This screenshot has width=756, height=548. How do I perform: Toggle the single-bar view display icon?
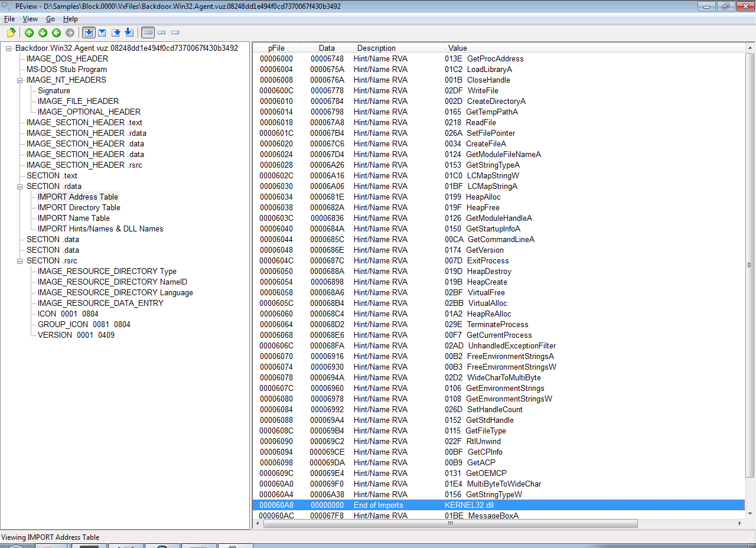coord(174,32)
